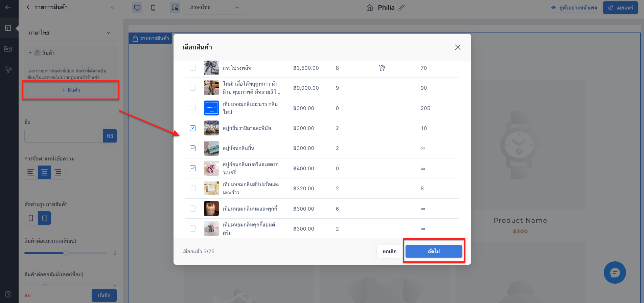Click the ฿400.00 price cell

coord(303,169)
